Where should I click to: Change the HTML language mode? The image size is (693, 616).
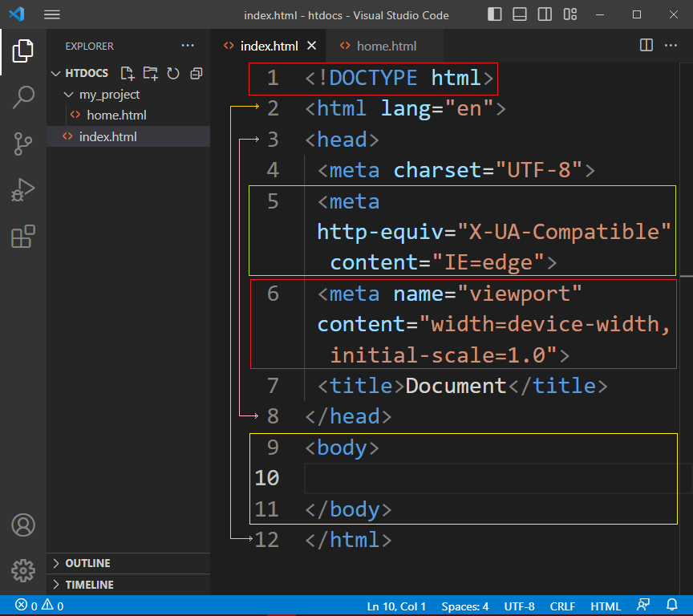[606, 606]
